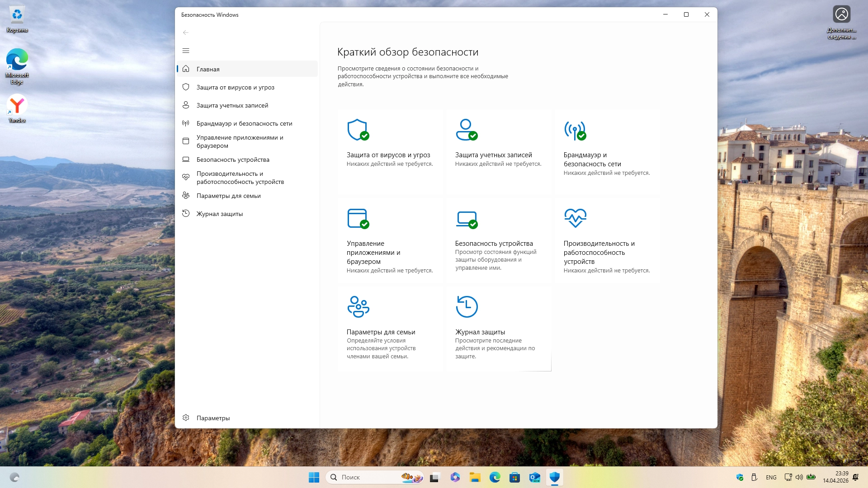Click account protection person tile icon

pyautogui.click(x=466, y=130)
